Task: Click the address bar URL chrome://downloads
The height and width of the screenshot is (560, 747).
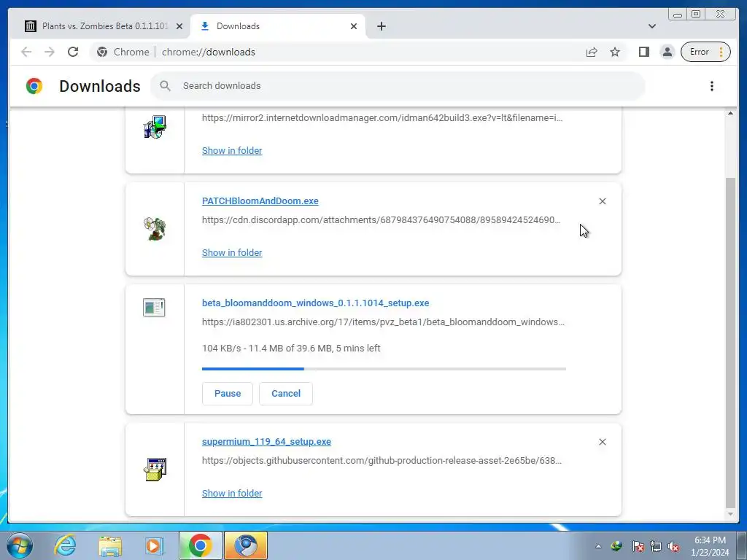Action: pyautogui.click(x=208, y=52)
